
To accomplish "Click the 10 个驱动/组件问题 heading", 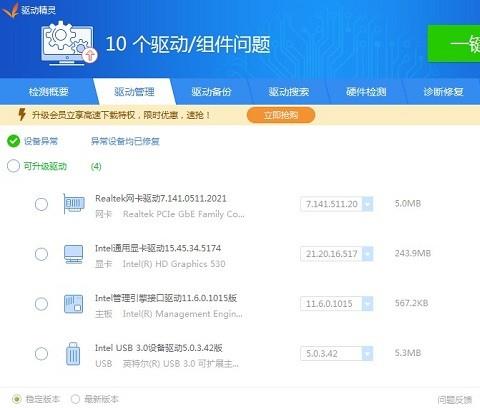I will tap(188, 44).
